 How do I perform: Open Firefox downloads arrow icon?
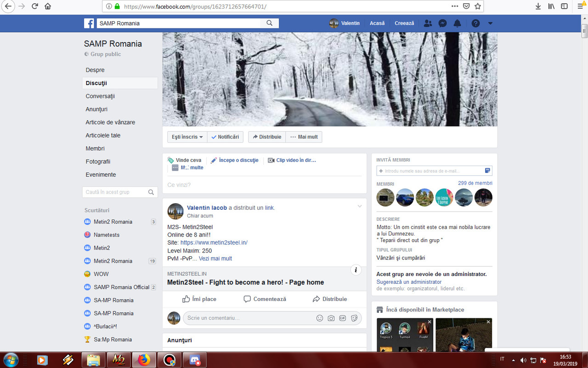tap(538, 6)
